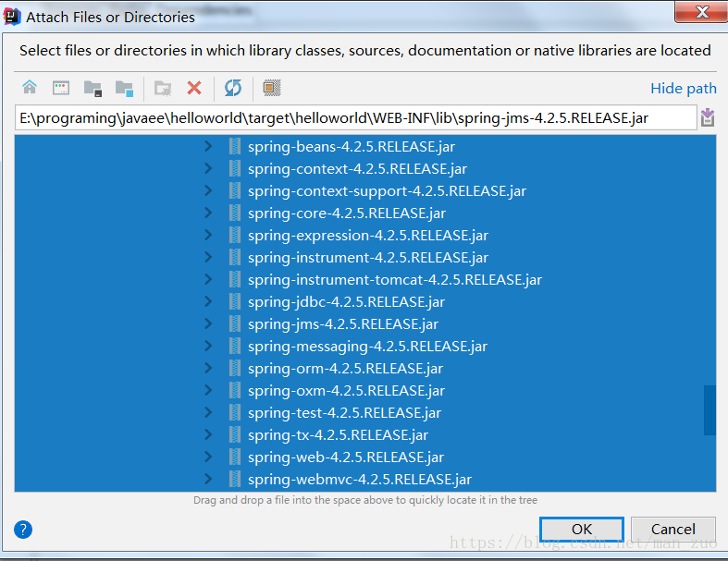Select spring-web-4.2.5.RELEASE.jar file name
728x561 pixels.
pos(346,457)
